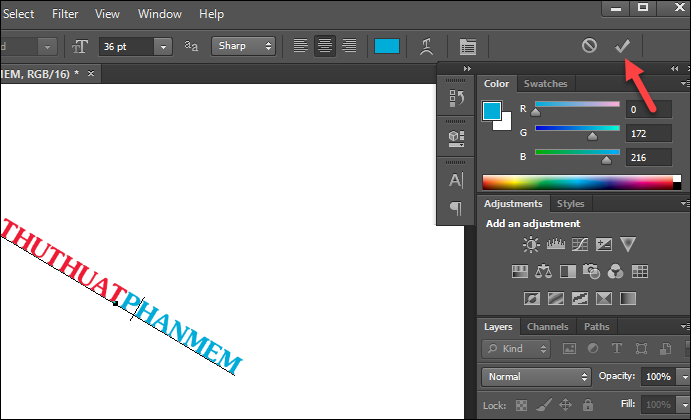691x420 pixels.
Task: Toggle the Character and Paragraph panels
Action: 468,46
